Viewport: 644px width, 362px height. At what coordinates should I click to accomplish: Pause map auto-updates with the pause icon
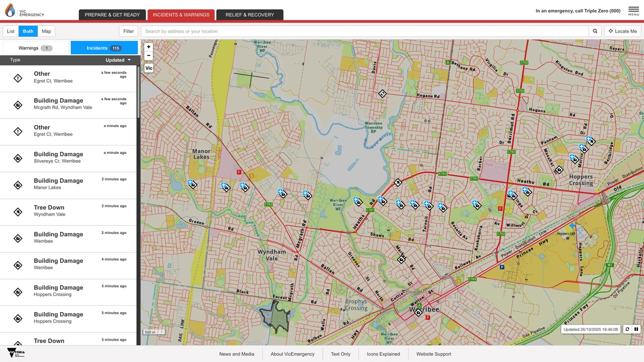point(636,329)
